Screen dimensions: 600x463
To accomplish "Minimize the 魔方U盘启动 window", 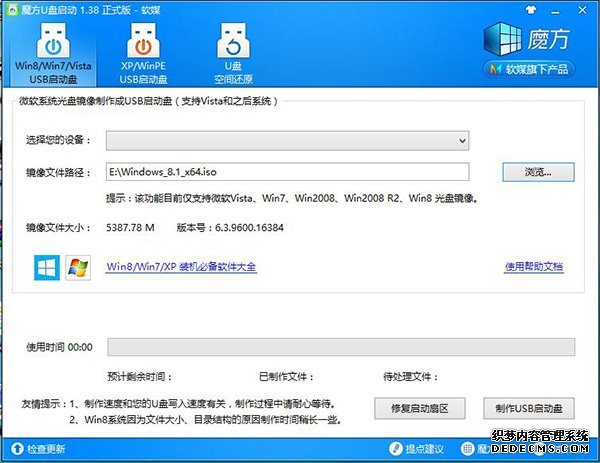I will [x=555, y=11].
